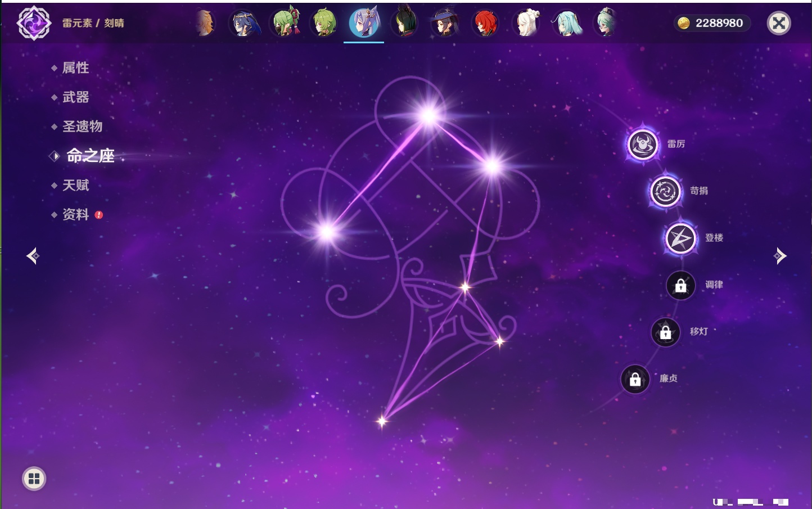Click the locked constellation icon next to 廉贞
This screenshot has width=812, height=509.
635,379
